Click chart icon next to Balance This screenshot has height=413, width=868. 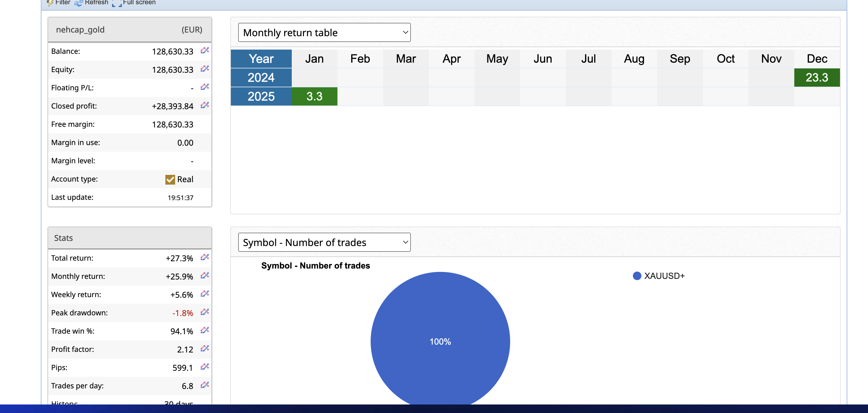click(x=205, y=50)
